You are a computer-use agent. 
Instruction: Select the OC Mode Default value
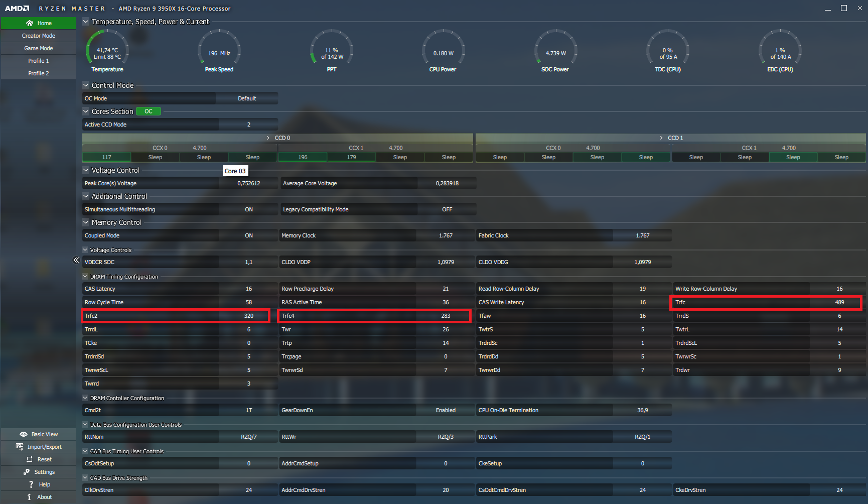(247, 98)
